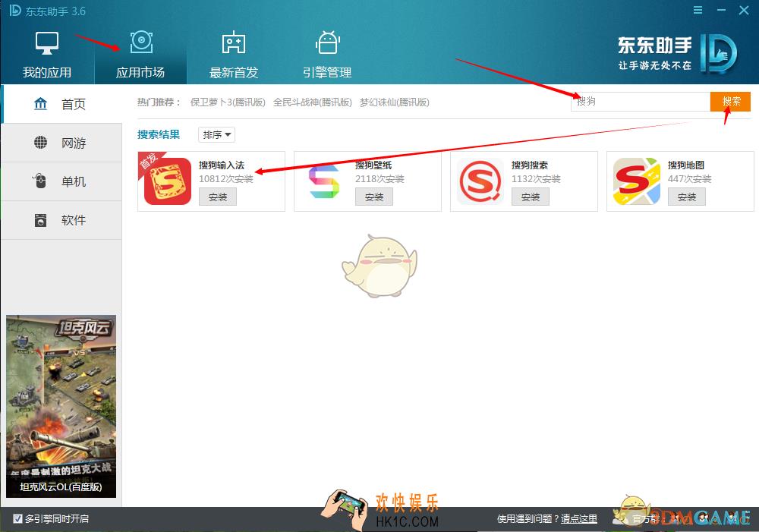Open the hamburger menu in title bar
This screenshot has width=759, height=532.
click(698, 10)
